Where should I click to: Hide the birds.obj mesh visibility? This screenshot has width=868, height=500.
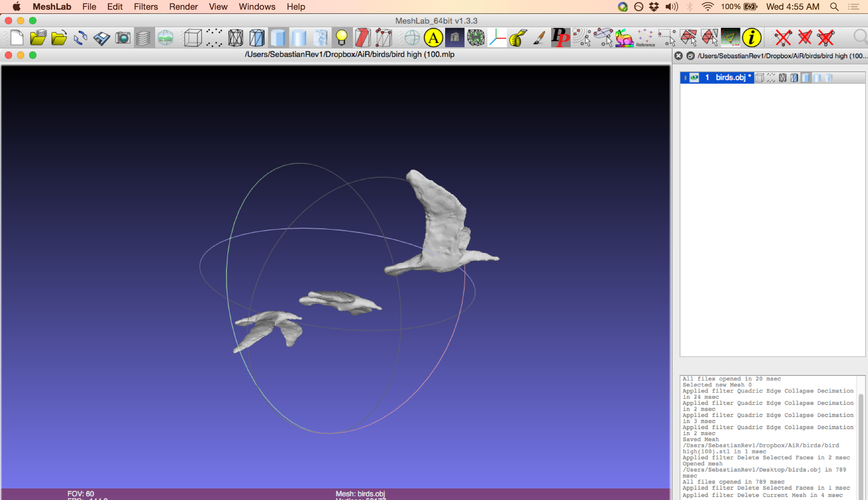[693, 77]
